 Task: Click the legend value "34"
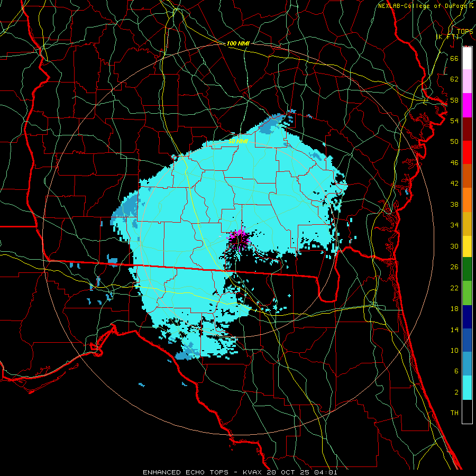pos(454,225)
